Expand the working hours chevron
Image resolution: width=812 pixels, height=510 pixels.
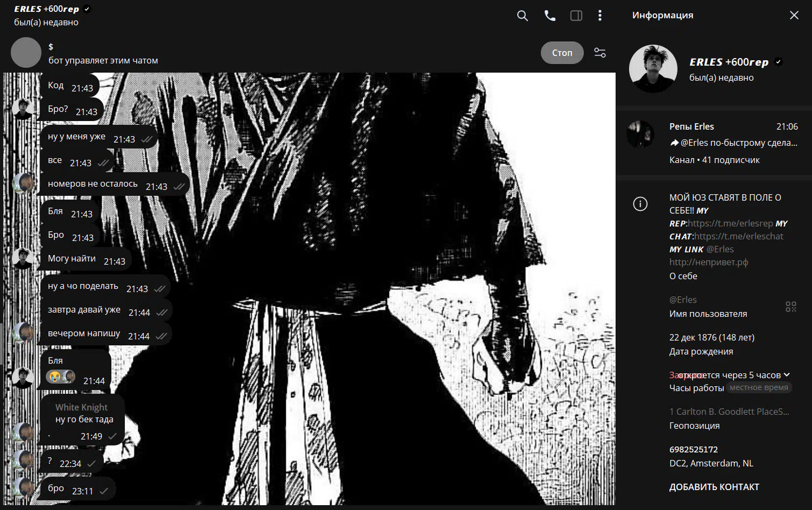coord(787,374)
